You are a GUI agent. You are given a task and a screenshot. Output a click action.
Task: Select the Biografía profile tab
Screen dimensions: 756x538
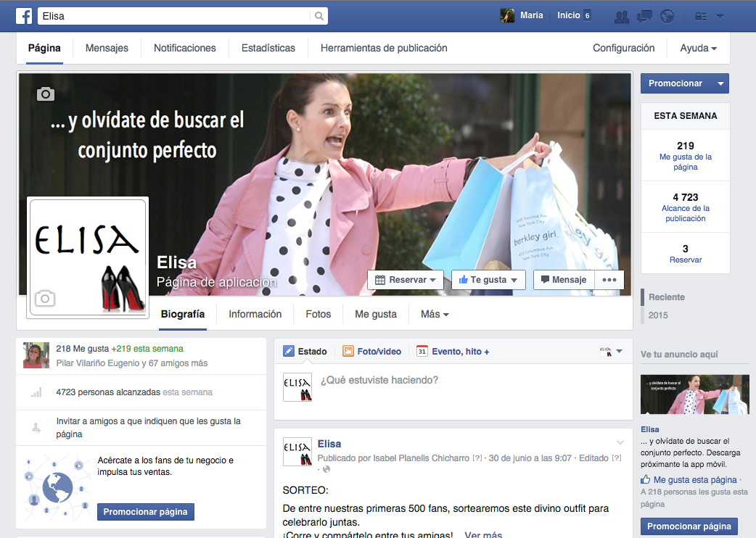pos(183,314)
